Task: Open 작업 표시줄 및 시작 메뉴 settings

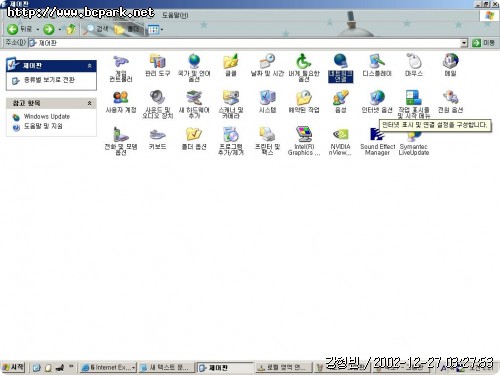Action: [414, 105]
